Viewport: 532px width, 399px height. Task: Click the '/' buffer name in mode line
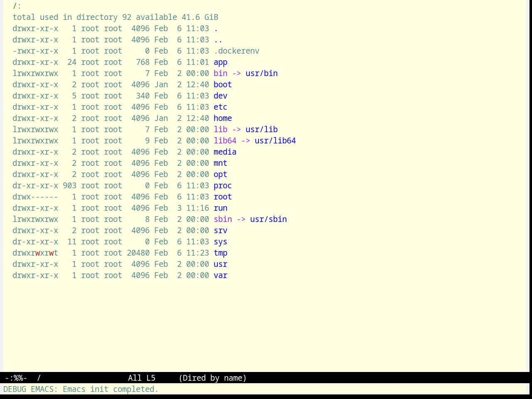click(x=39, y=378)
